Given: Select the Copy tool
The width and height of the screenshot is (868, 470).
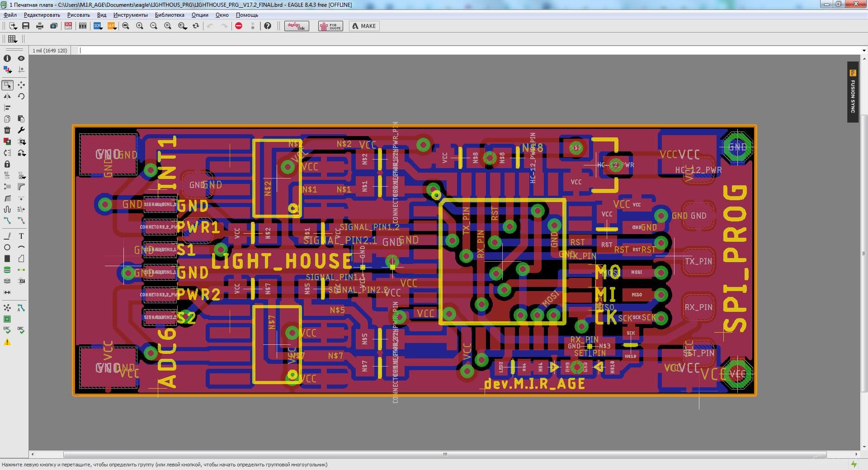Looking at the screenshot, I should tap(7, 119).
